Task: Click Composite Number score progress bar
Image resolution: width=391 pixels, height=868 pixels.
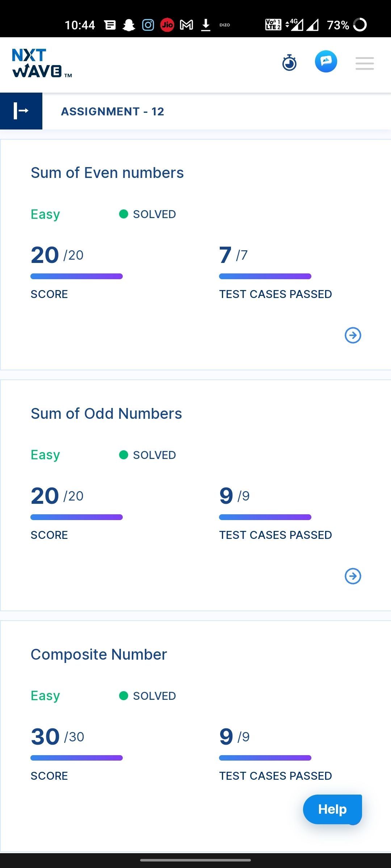Action: (77, 758)
